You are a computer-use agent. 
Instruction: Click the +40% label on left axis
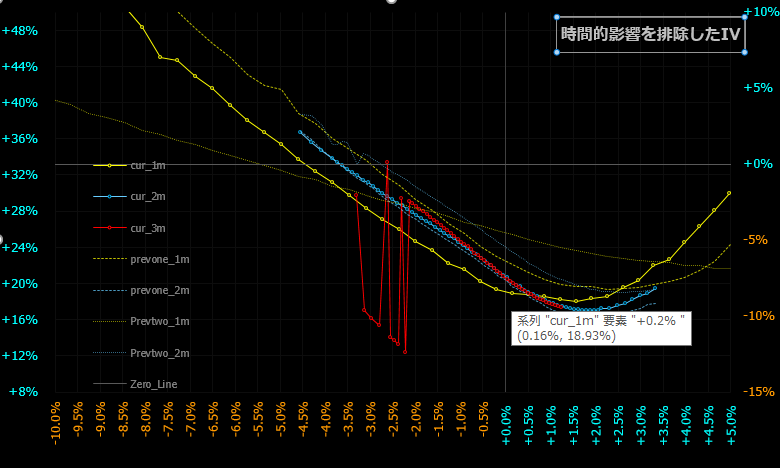click(x=20, y=103)
